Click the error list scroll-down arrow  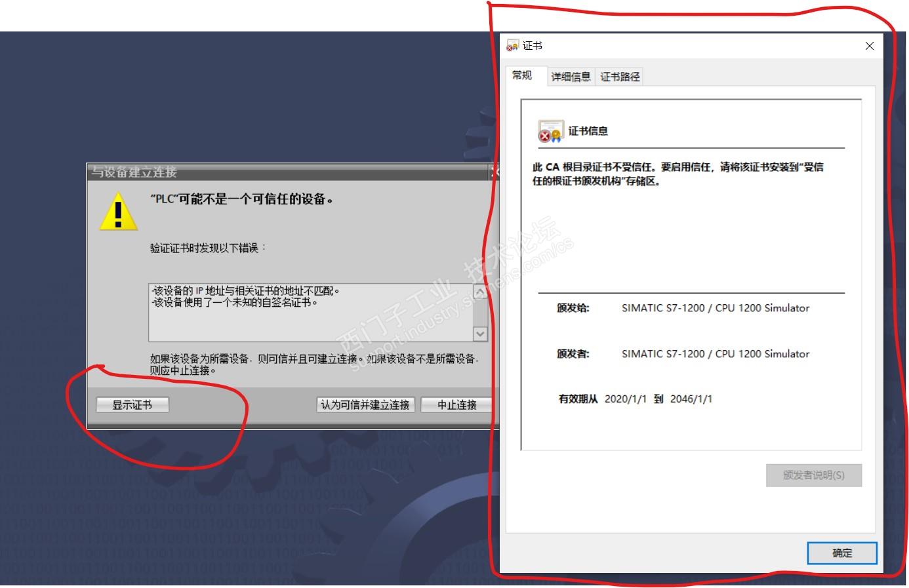(x=480, y=334)
